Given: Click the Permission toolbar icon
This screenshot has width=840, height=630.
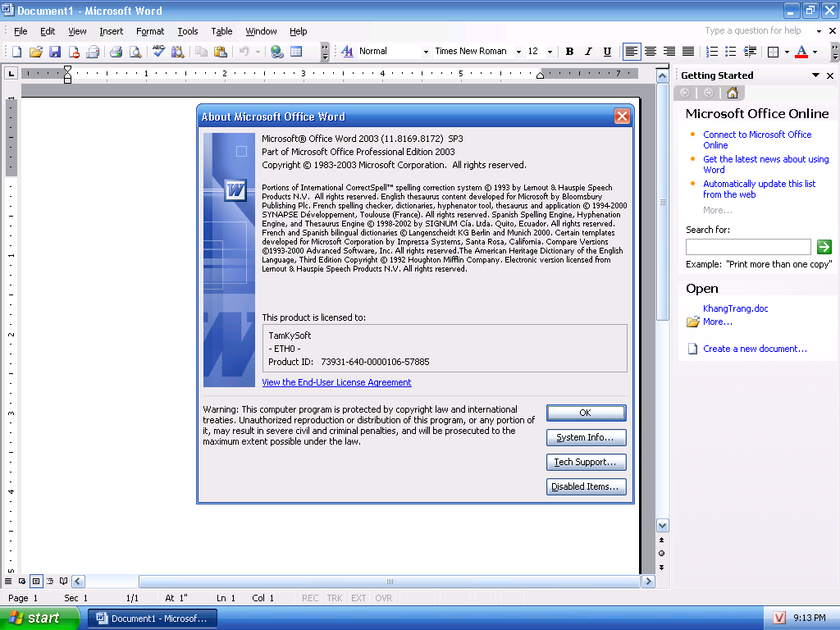Looking at the screenshot, I should (x=74, y=52).
